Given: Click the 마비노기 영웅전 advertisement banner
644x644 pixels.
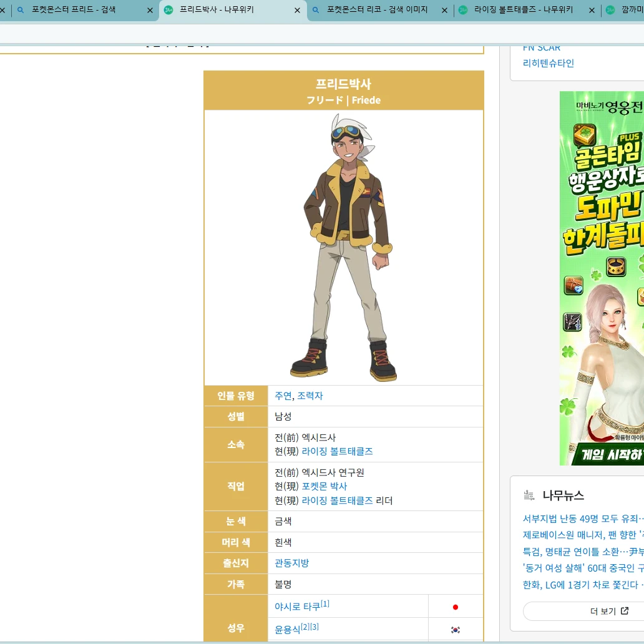Looking at the screenshot, I should 602,278.
